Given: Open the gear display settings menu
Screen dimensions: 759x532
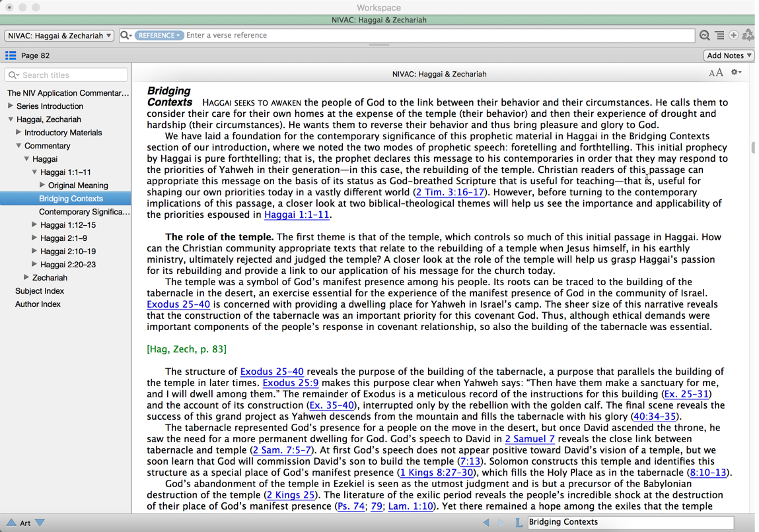Looking at the screenshot, I should pos(736,73).
